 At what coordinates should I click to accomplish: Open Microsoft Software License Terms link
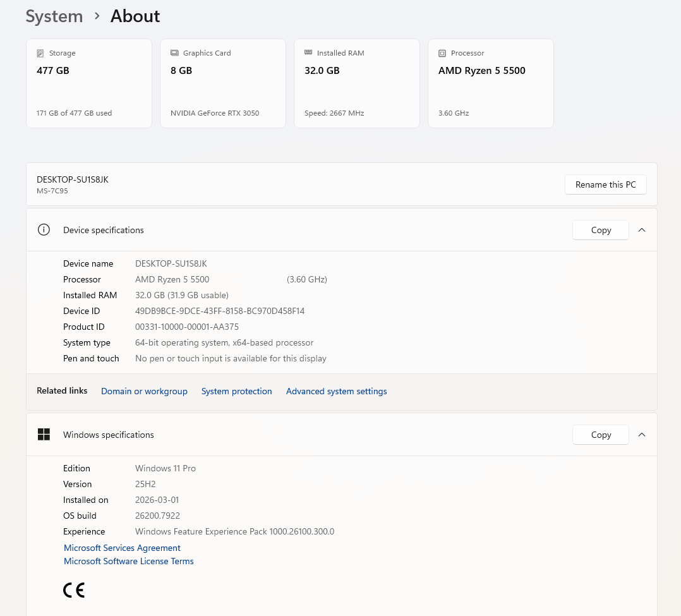coord(129,561)
